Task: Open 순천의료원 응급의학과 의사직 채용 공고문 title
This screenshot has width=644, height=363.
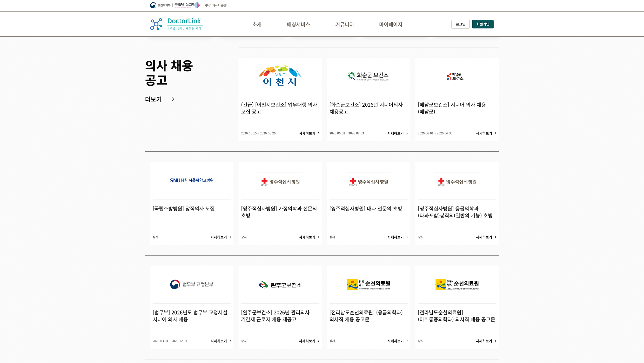Action: [366, 316]
